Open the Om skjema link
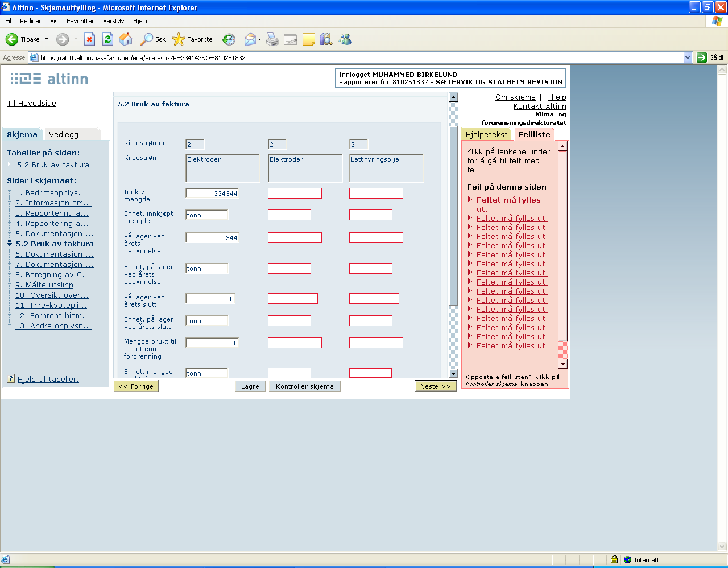 point(515,97)
